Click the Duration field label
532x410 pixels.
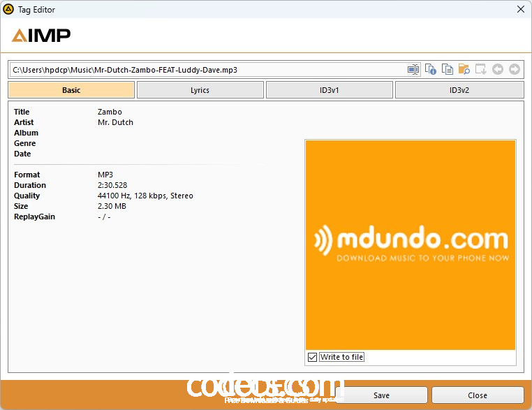coord(30,185)
